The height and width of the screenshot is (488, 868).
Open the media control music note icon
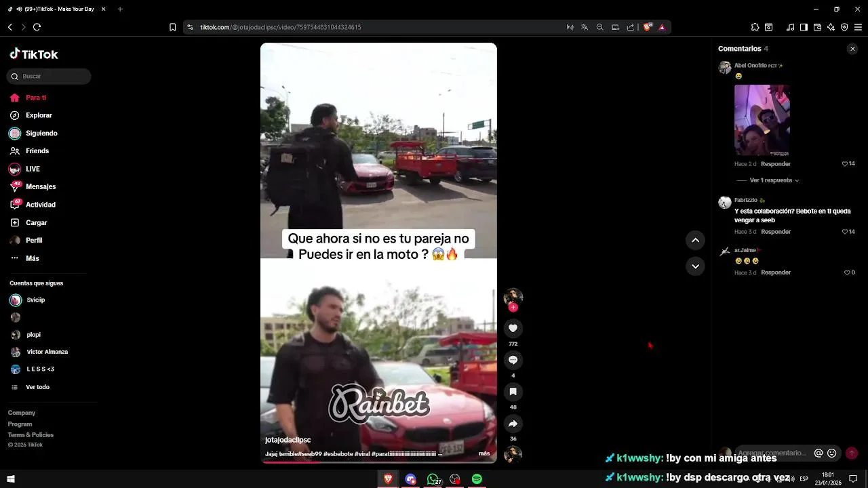(x=790, y=27)
